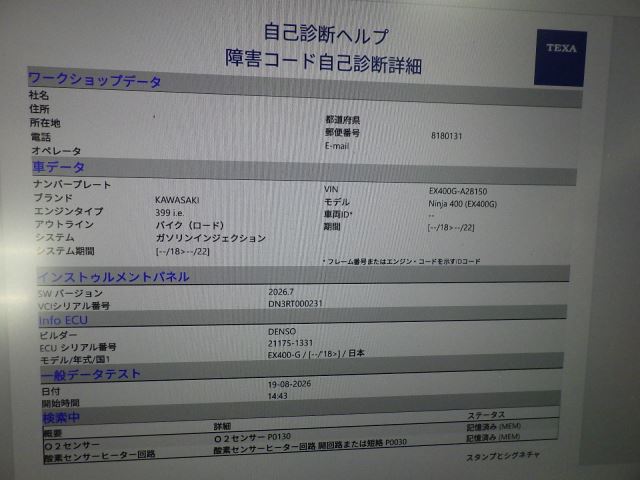
Task: Click model value Ninja 400 (EX400G)
Action: [x=462, y=204]
